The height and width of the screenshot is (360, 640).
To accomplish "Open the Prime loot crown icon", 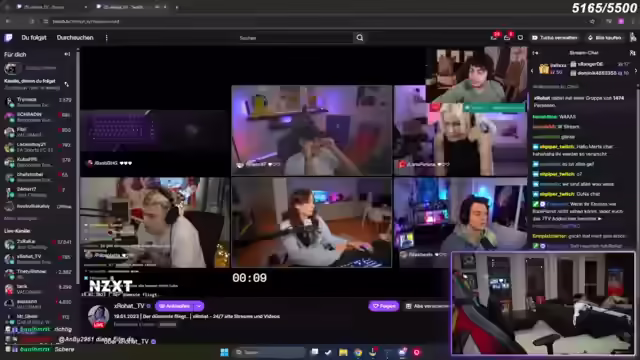I will (x=520, y=38).
